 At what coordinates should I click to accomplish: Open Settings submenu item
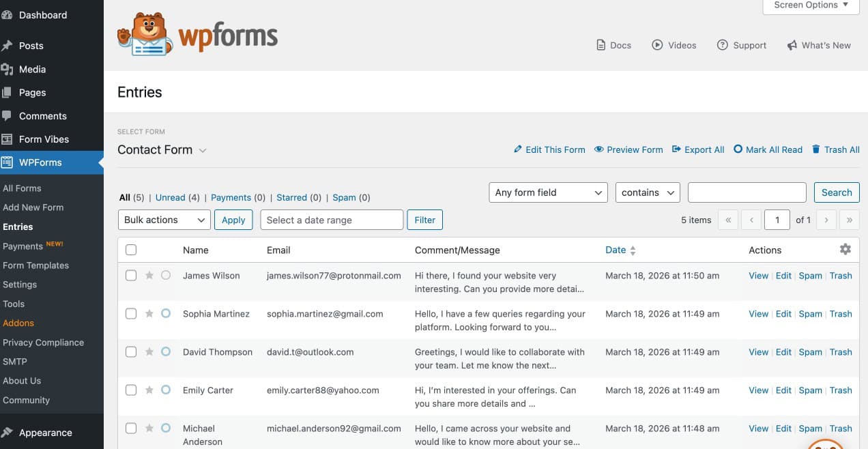pyautogui.click(x=20, y=285)
